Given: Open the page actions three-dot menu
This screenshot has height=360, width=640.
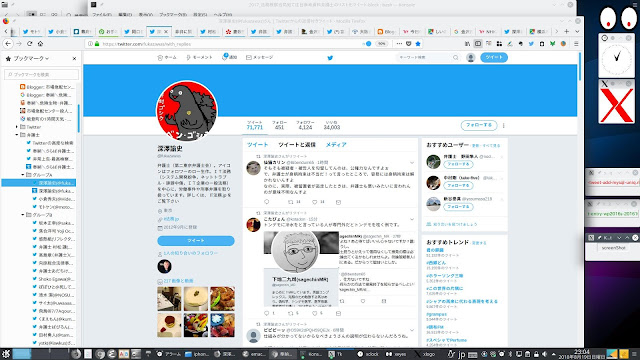Looking at the screenshot, I should (399, 44).
